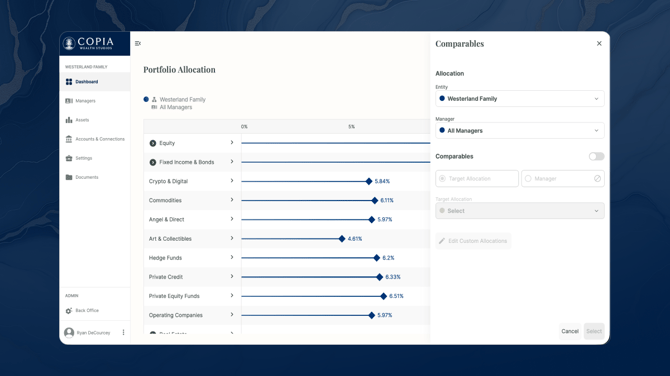Image resolution: width=670 pixels, height=376 pixels.
Task: Open the Target Allocation Select dropdown
Action: tap(520, 211)
